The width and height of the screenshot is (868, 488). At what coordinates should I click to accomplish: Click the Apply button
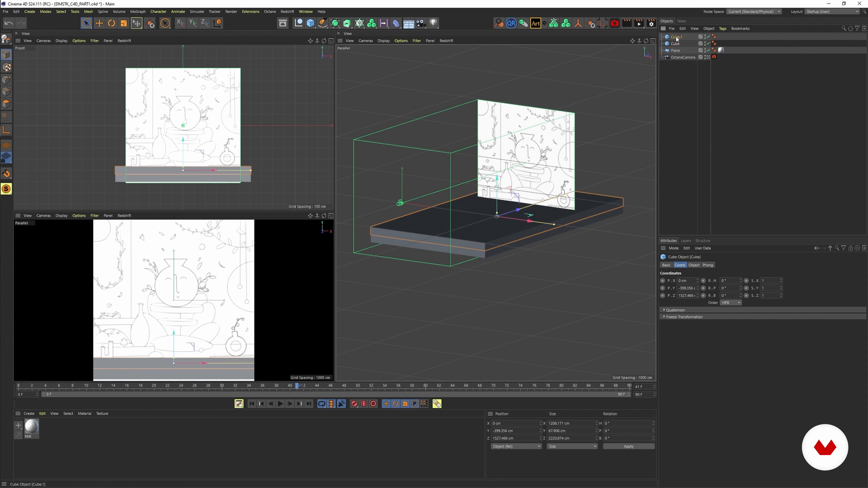tap(629, 447)
